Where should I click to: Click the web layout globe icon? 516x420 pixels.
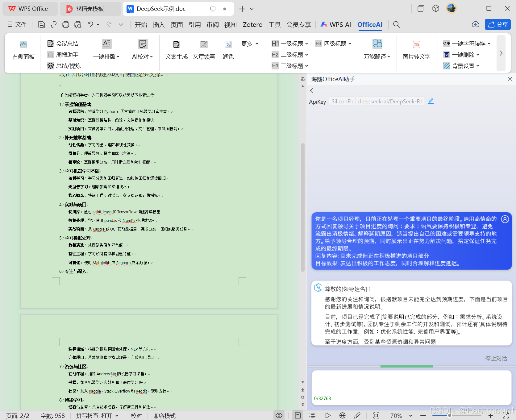click(343, 415)
